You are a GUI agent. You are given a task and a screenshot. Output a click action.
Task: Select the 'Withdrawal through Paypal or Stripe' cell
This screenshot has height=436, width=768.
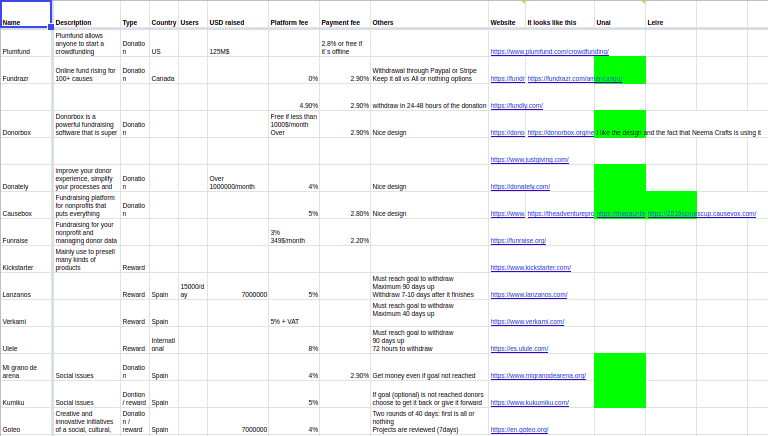[430, 70]
